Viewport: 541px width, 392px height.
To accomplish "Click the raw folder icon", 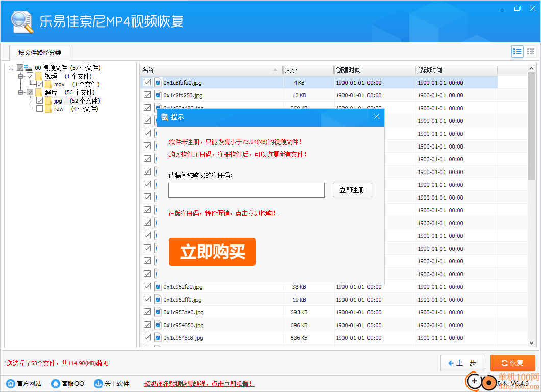I will click(48, 109).
